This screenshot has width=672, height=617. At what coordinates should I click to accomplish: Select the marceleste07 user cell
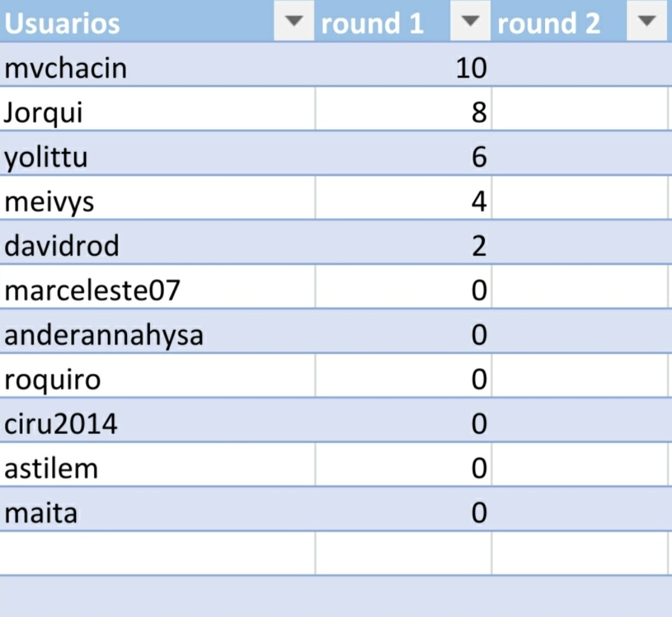(92, 291)
